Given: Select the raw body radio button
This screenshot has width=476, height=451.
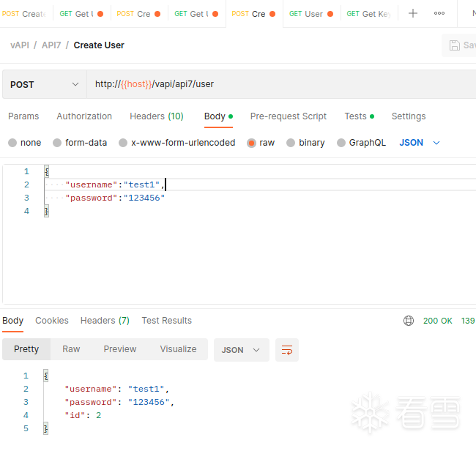Looking at the screenshot, I should tap(252, 143).
